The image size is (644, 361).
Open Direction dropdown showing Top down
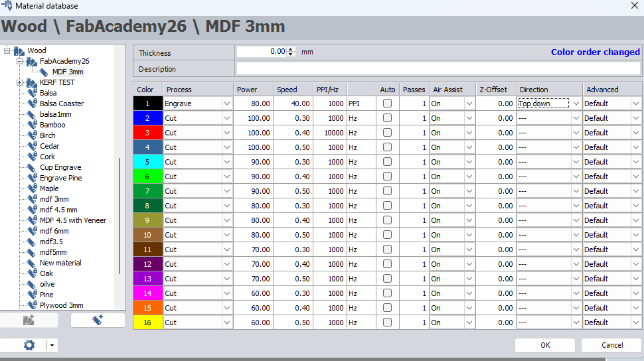(576, 104)
